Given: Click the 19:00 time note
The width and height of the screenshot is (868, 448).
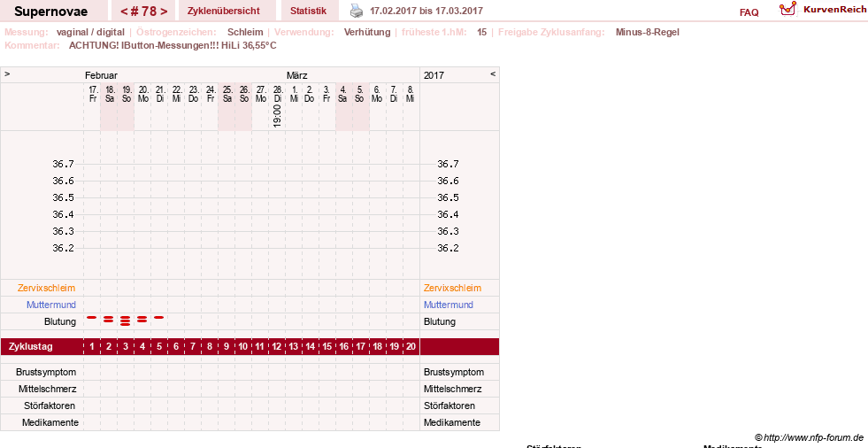Looking at the screenshot, I should [x=277, y=116].
